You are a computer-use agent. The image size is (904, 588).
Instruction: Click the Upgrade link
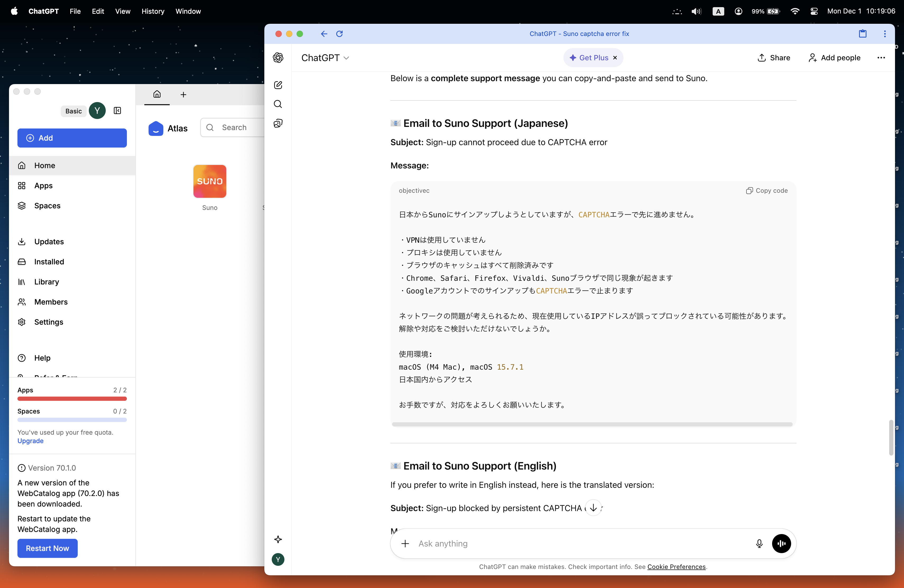point(30,441)
